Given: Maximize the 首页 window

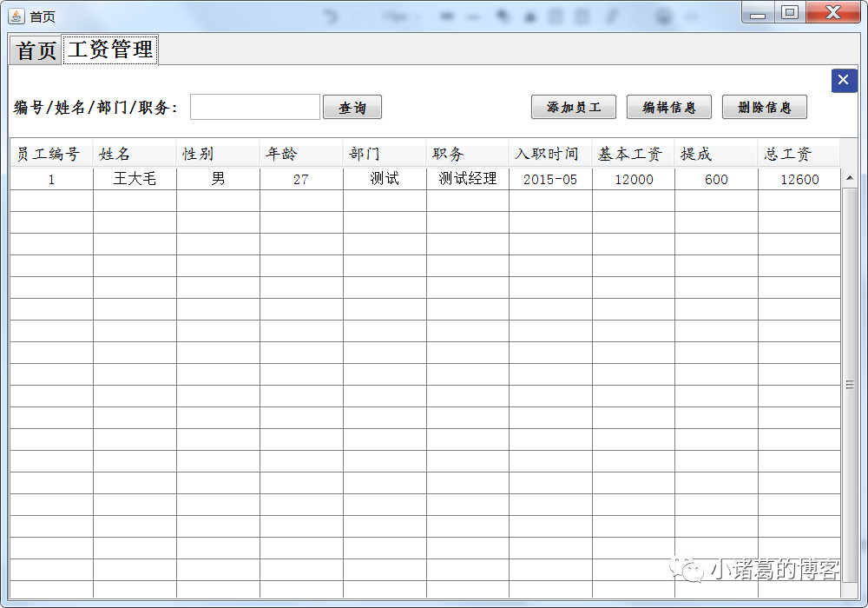Looking at the screenshot, I should pyautogui.click(x=790, y=12).
